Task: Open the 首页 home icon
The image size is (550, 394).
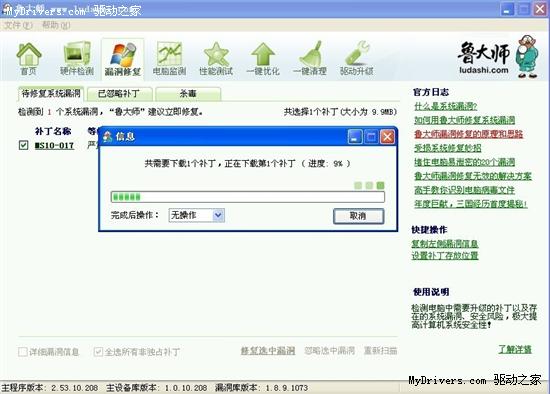Action: (x=28, y=58)
